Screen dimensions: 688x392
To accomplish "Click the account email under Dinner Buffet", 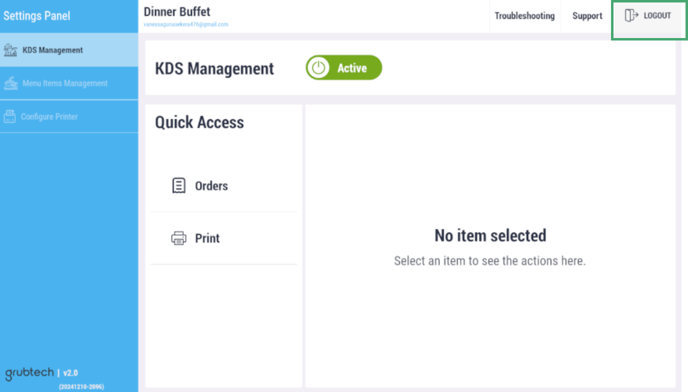I will coord(186,24).
